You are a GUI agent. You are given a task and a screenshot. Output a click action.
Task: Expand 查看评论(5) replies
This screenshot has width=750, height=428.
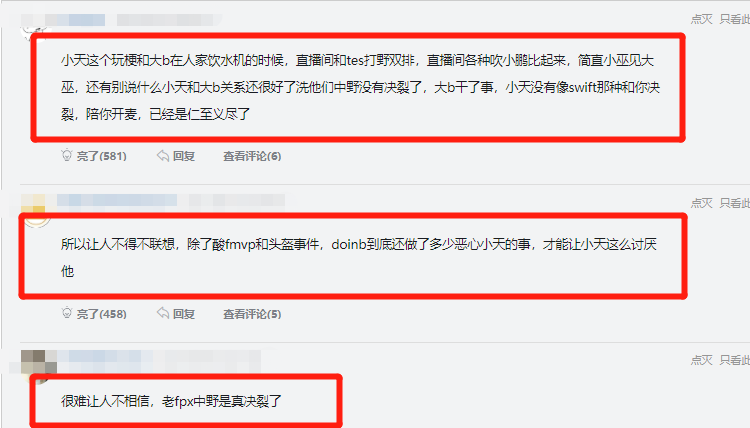252,314
